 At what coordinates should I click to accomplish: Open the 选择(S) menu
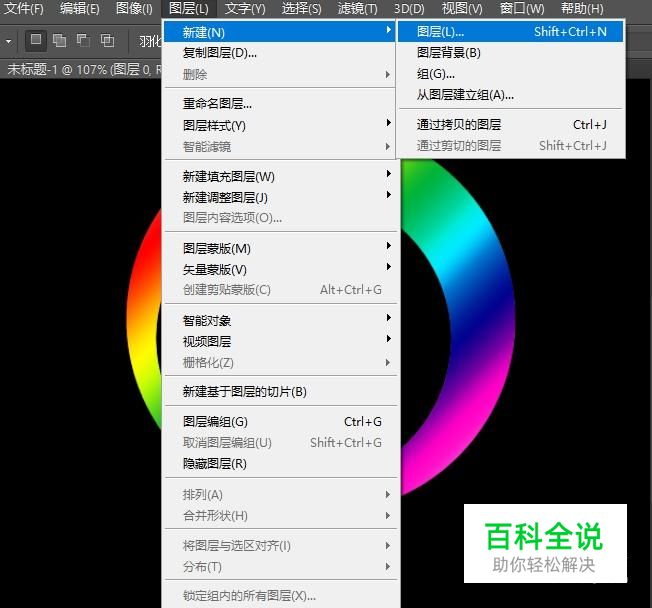coord(301,8)
